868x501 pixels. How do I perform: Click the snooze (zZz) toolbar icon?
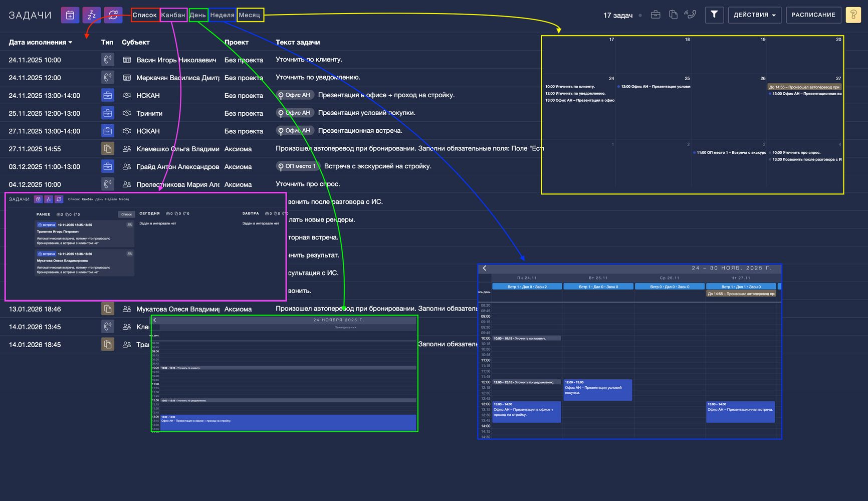click(x=92, y=15)
